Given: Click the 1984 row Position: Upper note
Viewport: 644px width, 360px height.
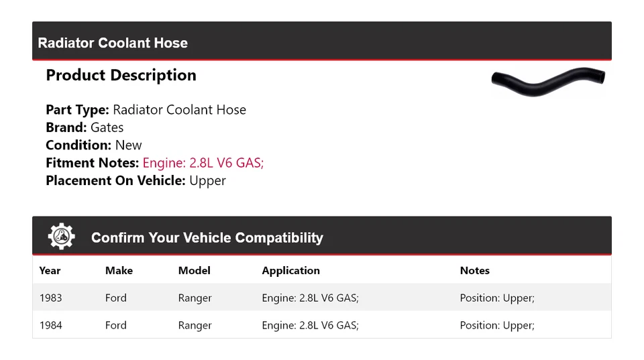Looking at the screenshot, I should (497, 325).
